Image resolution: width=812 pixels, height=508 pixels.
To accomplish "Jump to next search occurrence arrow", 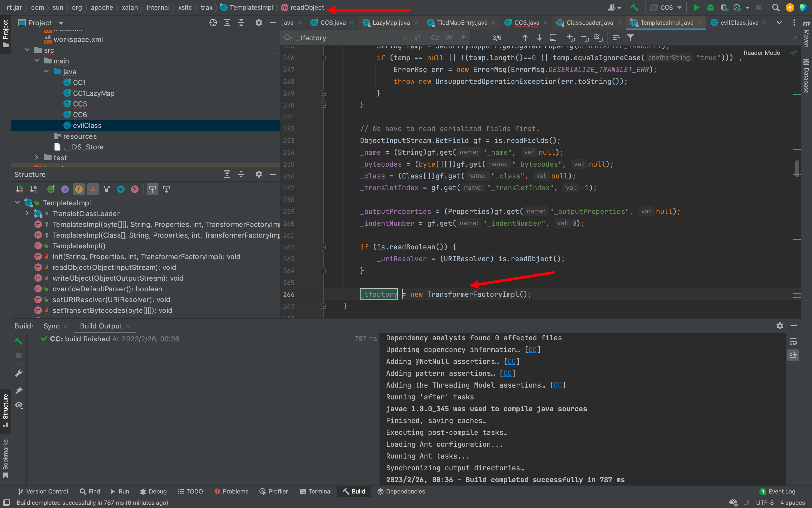I will [x=539, y=38].
